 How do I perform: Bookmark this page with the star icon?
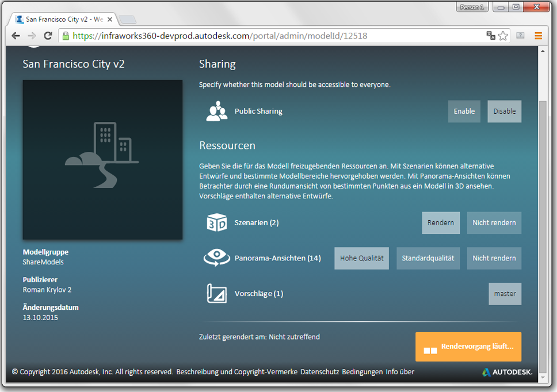[x=503, y=36]
